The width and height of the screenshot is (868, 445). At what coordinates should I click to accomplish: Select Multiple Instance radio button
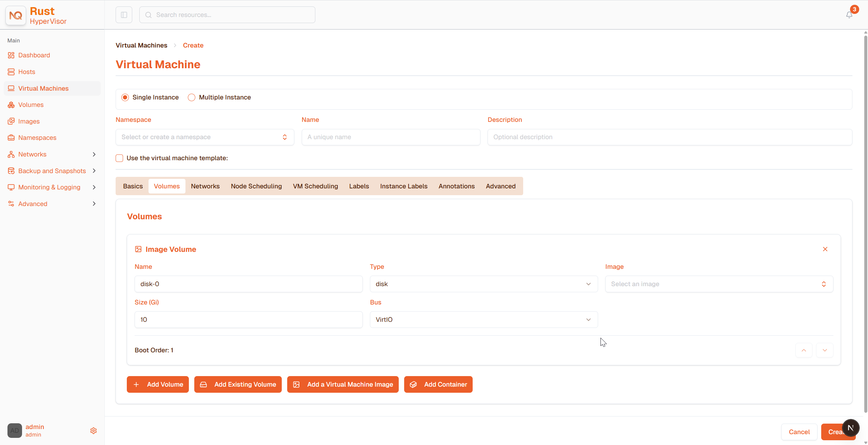192,97
